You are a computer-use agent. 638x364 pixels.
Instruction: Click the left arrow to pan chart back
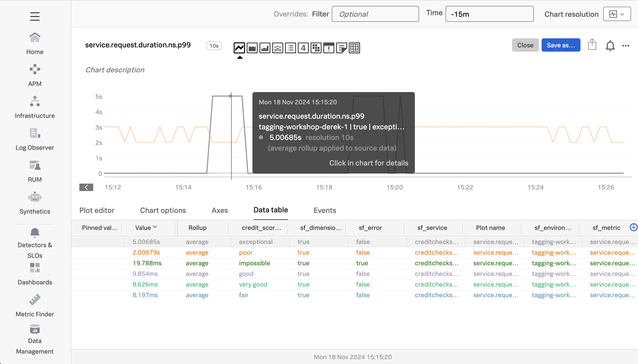(86, 187)
